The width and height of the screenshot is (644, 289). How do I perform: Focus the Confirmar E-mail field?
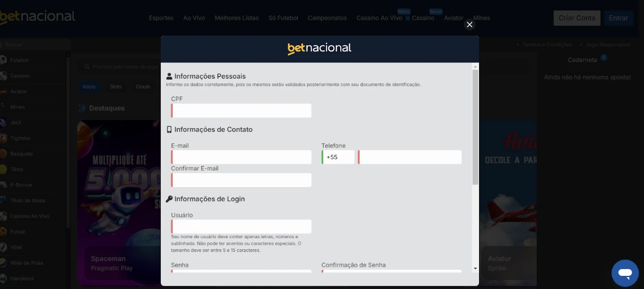pos(241,180)
